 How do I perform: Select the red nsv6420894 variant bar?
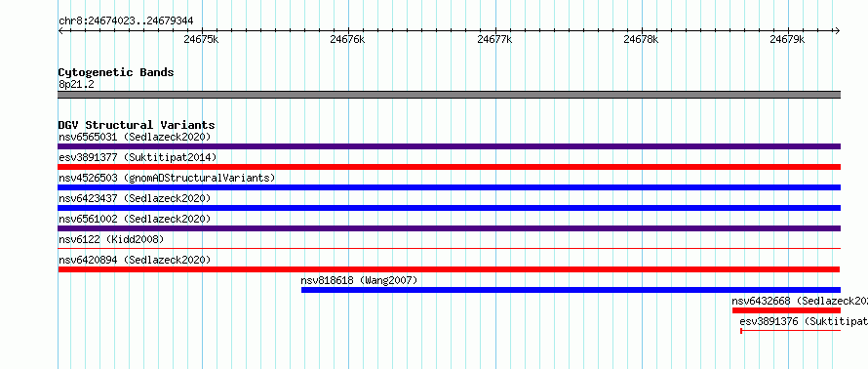(450, 269)
